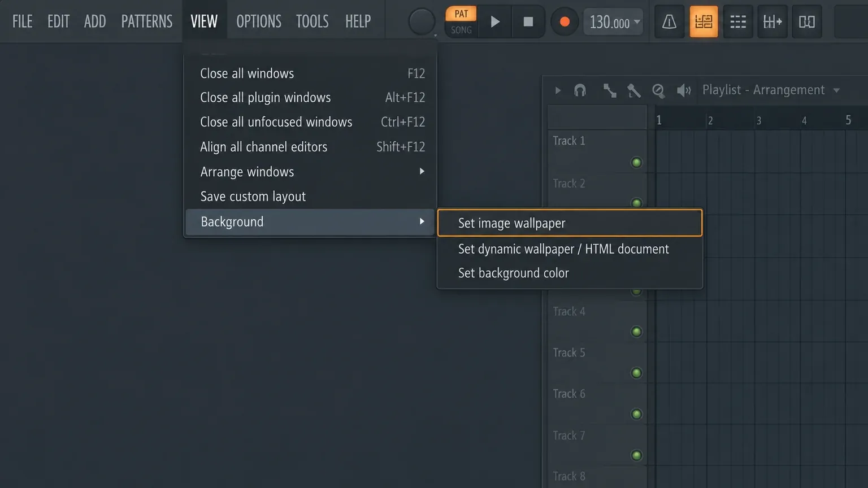
Task: Switch to PAT pattern mode
Action: click(x=461, y=14)
